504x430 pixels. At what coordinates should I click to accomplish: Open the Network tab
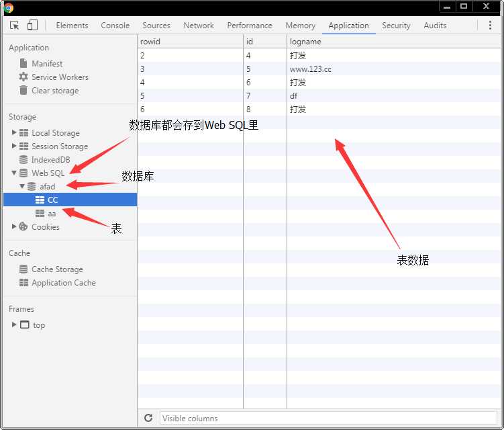point(199,26)
